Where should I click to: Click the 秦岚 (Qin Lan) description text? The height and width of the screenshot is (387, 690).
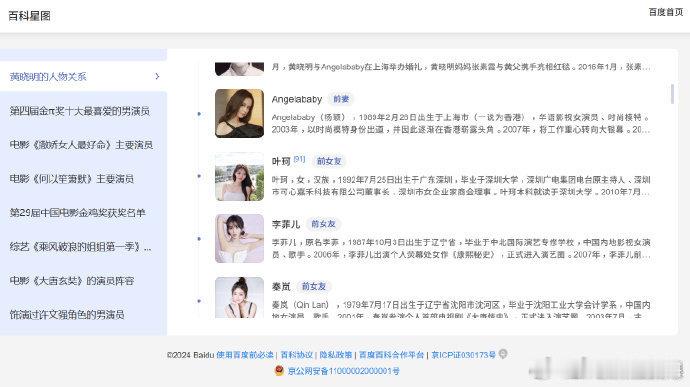pyautogui.click(x=461, y=310)
